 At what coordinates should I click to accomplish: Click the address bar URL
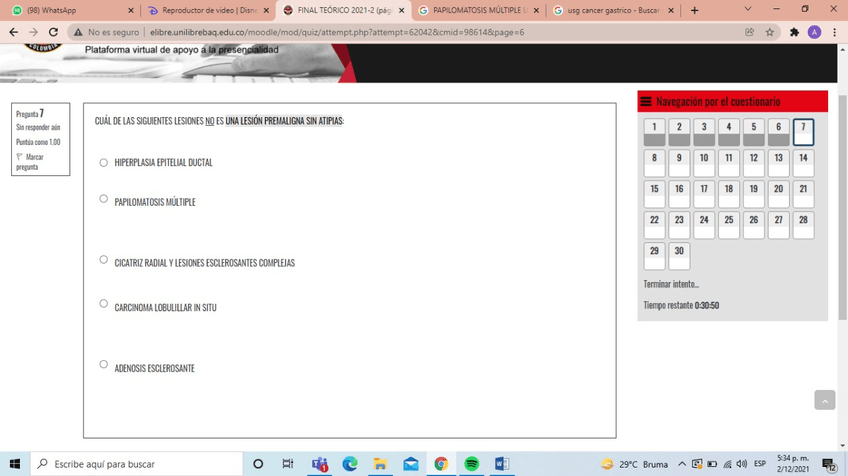(337, 32)
